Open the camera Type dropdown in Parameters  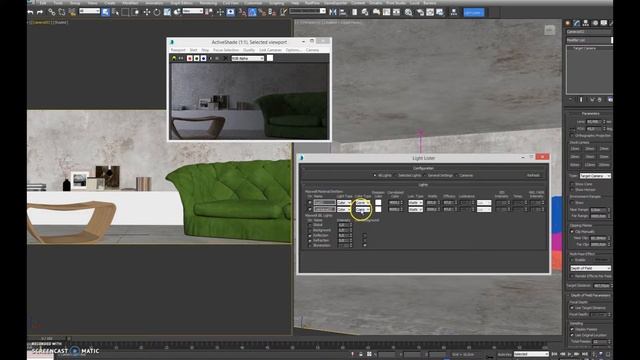pos(595,176)
